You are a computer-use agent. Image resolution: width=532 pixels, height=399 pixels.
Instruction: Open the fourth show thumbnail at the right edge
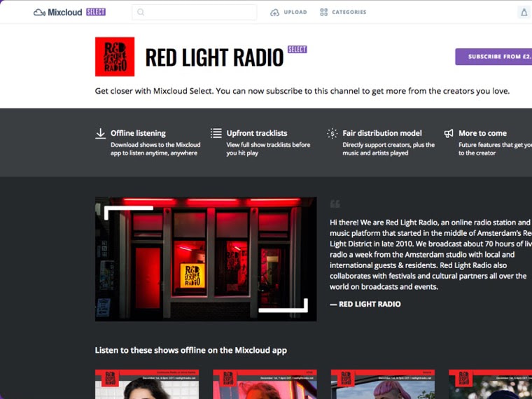pyautogui.click(x=490, y=384)
